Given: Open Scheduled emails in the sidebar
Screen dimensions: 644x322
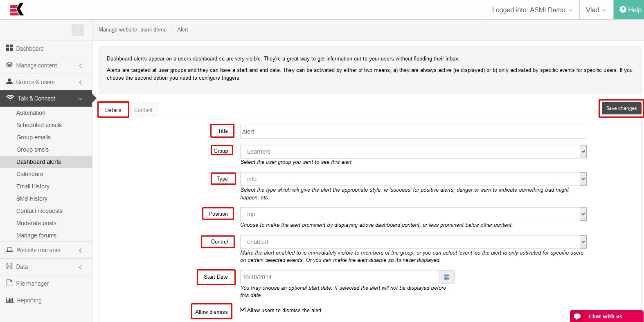Looking at the screenshot, I should click(39, 125).
